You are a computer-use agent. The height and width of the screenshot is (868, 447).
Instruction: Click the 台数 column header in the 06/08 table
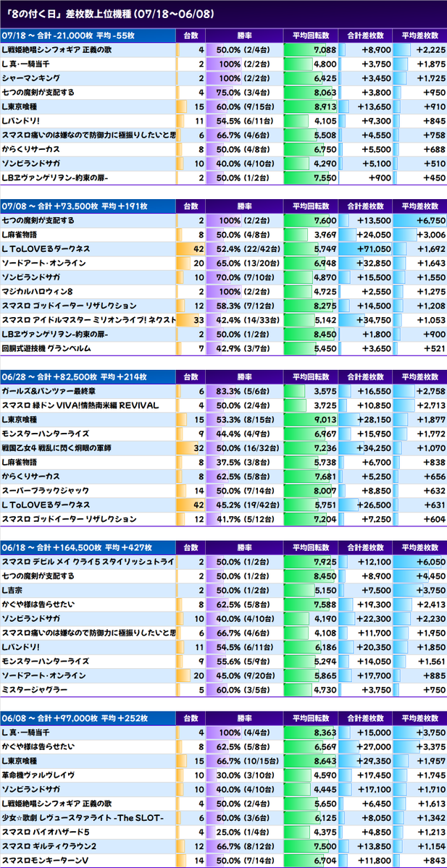pyautogui.click(x=191, y=718)
